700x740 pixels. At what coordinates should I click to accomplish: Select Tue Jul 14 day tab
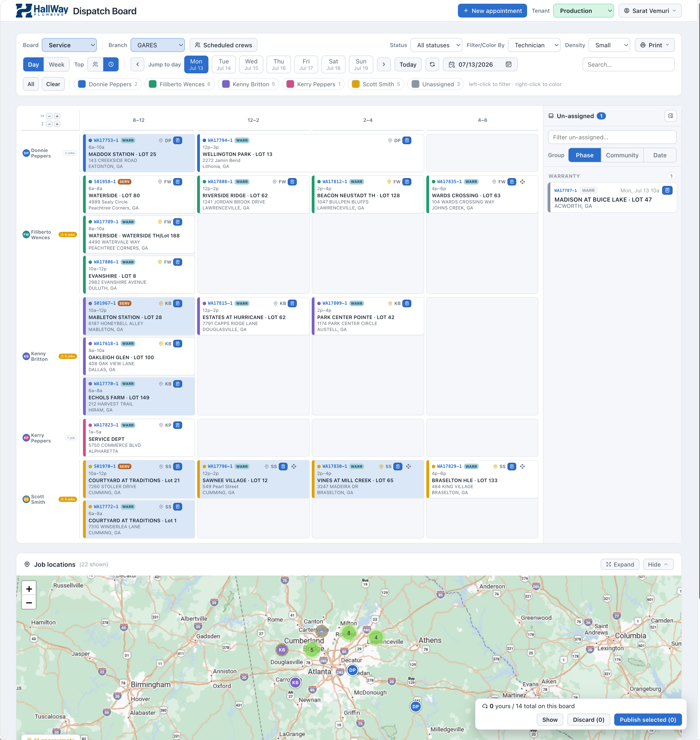tap(223, 64)
